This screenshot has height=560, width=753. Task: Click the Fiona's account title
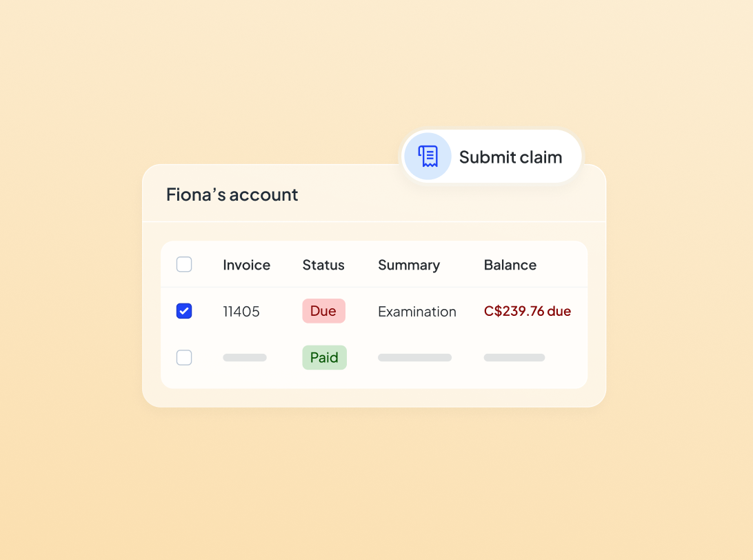pyautogui.click(x=232, y=194)
